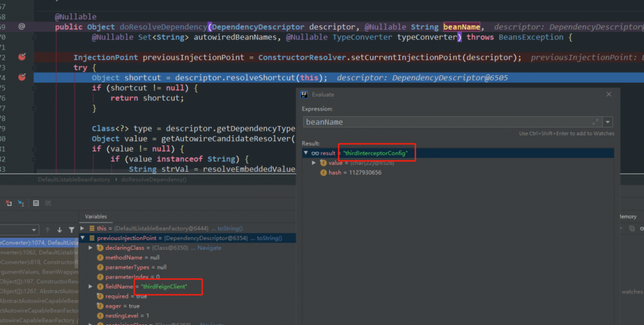This screenshot has height=325, width=644.
Task: Select the stack frame ending in ':1074, DefaultLista'
Action: point(39,243)
